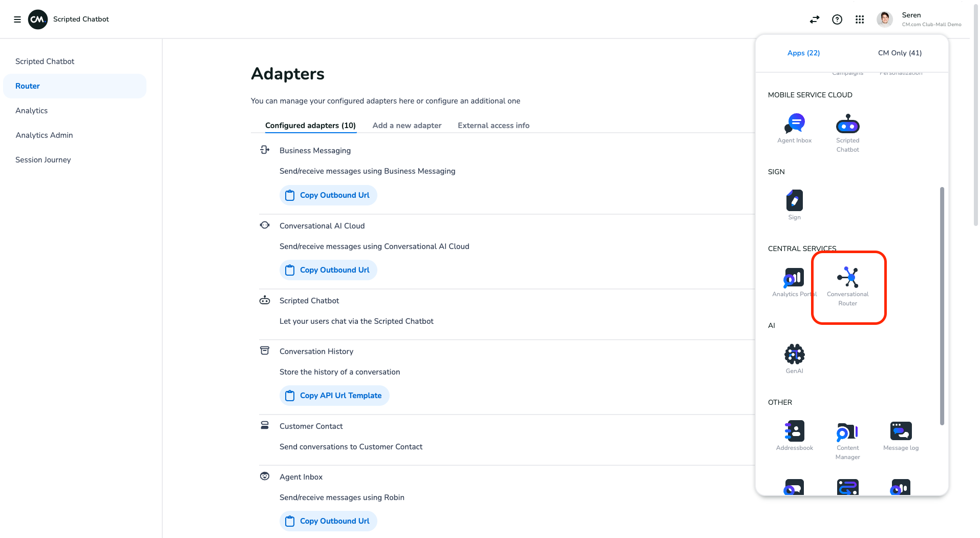Switch to Add a new adapter tab
The image size is (980, 538).
[x=407, y=126]
